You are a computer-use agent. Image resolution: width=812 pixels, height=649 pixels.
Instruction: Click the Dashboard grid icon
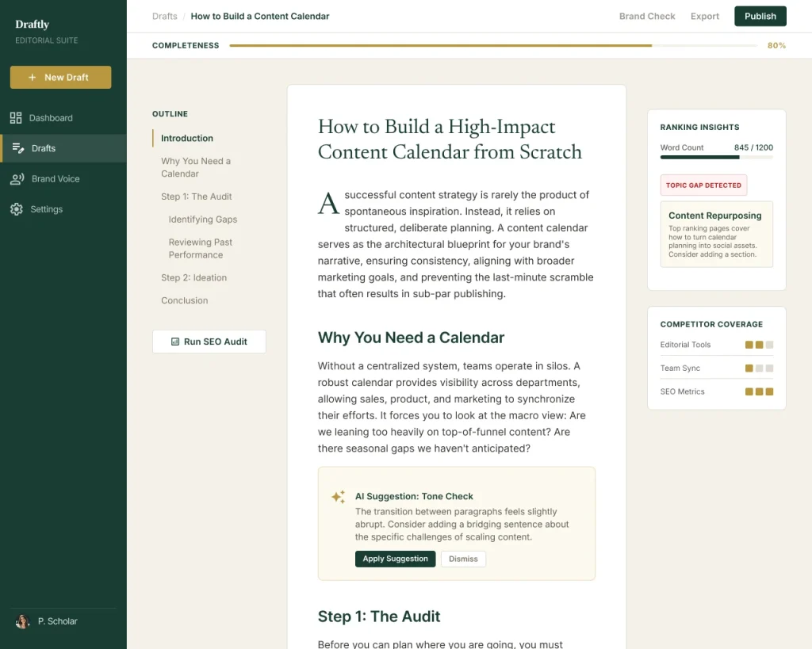(x=16, y=118)
